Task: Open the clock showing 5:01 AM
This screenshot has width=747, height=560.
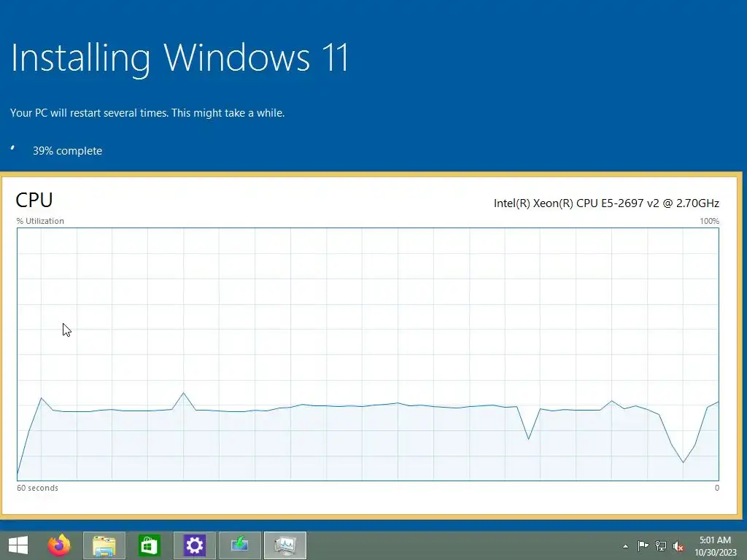Action: [715, 546]
